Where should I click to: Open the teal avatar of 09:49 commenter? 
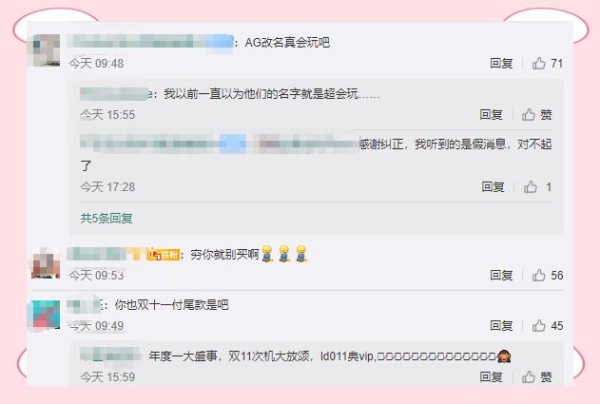click(x=46, y=314)
